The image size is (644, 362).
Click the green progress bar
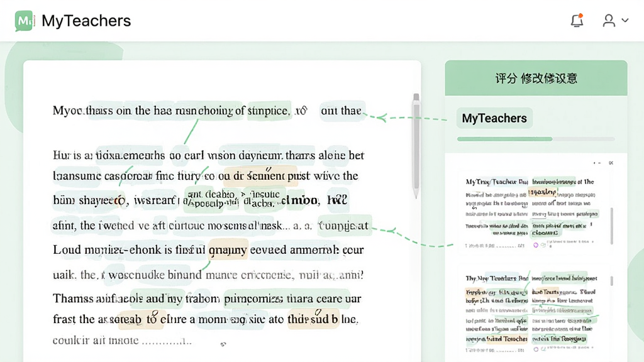[x=505, y=139]
